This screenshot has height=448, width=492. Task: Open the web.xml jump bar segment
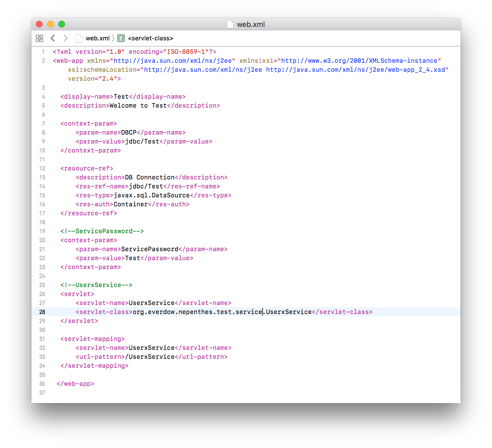pyautogui.click(x=98, y=38)
